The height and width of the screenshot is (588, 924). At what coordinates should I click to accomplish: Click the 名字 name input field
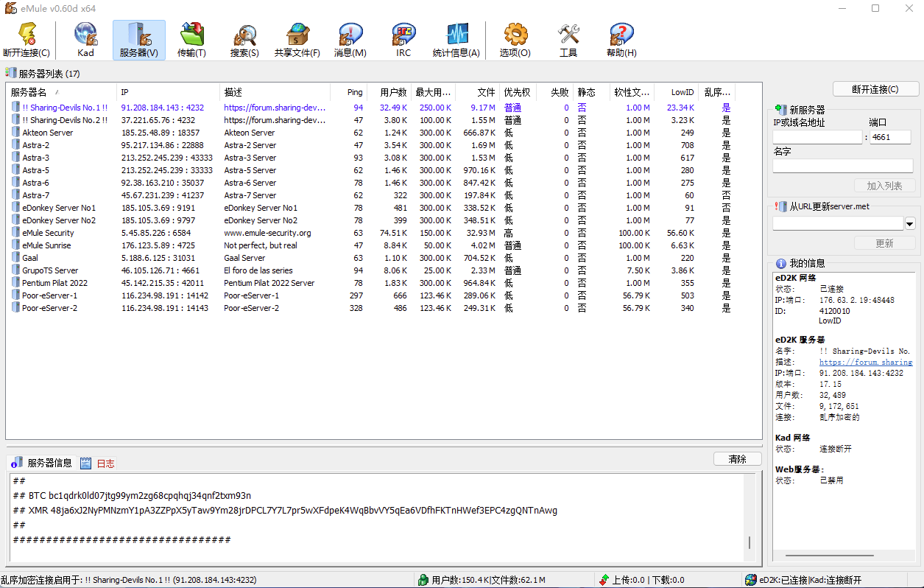point(843,166)
